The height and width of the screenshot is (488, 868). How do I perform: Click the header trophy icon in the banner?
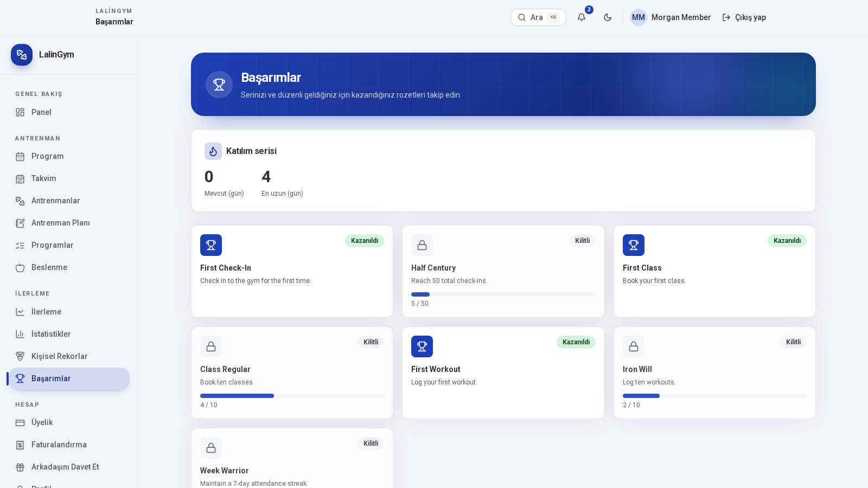pos(219,85)
